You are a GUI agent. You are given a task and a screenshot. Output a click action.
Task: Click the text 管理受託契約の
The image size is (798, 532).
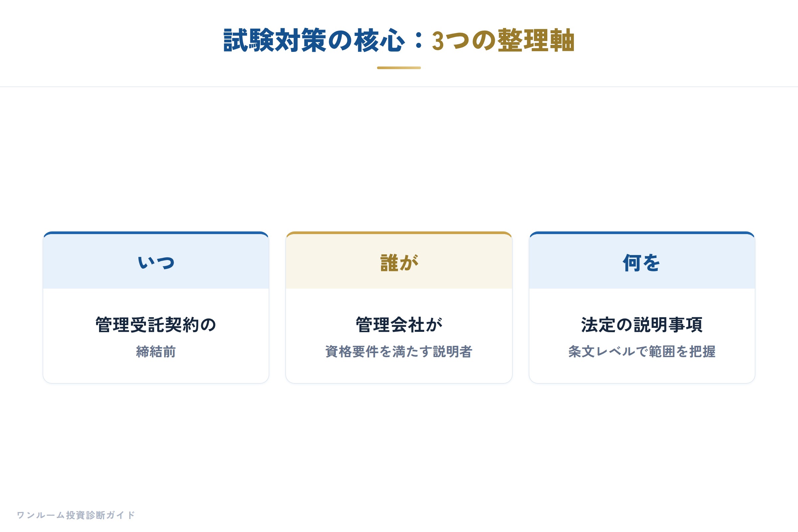pyautogui.click(x=156, y=325)
